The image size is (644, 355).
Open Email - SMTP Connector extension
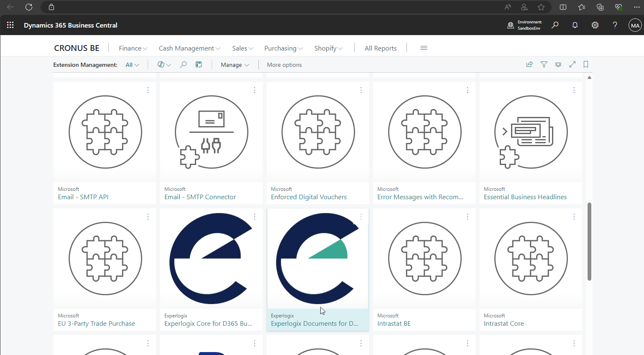tap(200, 197)
